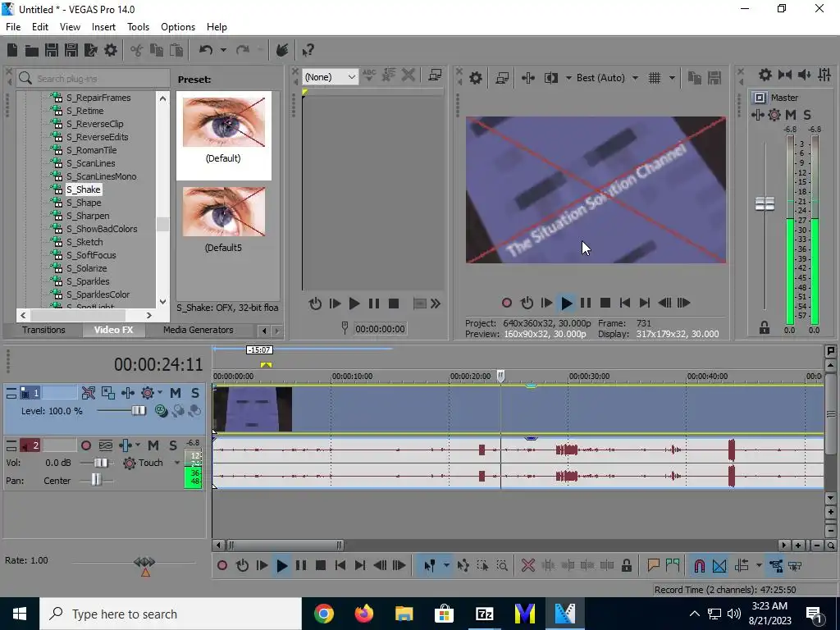Toggle Solo on the Master bus
This screenshot has height=630, width=840.
click(x=807, y=115)
